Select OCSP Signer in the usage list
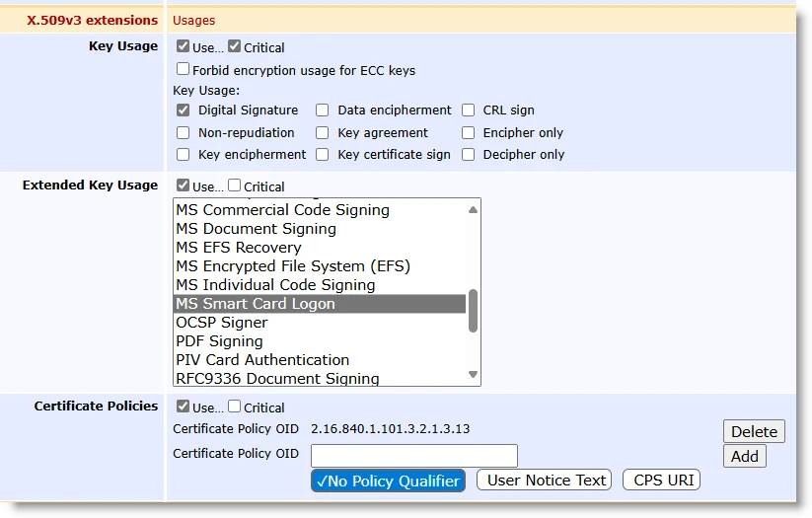Screen dimensions: 812x518 319,323
